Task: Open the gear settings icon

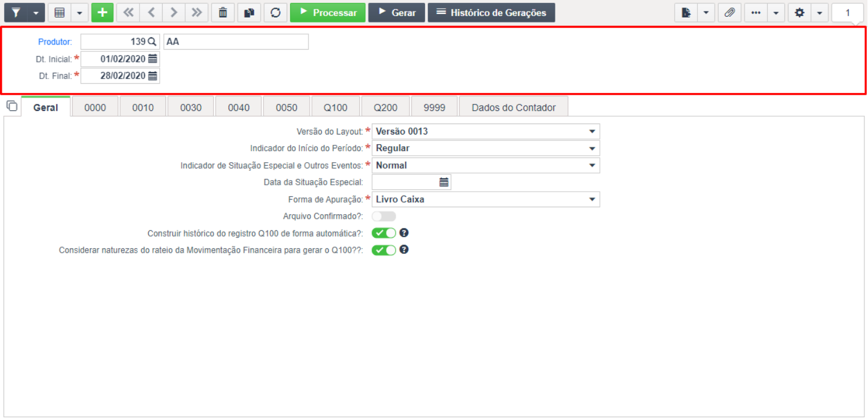Action: point(799,13)
